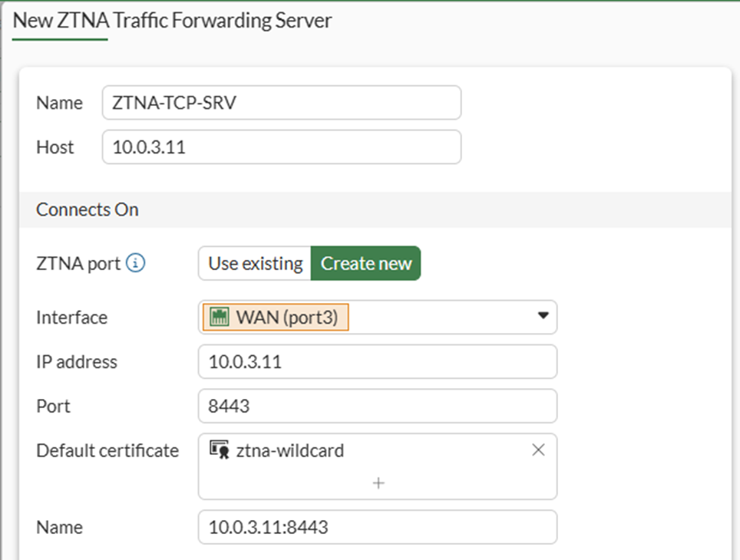Click the WAN (port3) selected interface chip

[275, 317]
